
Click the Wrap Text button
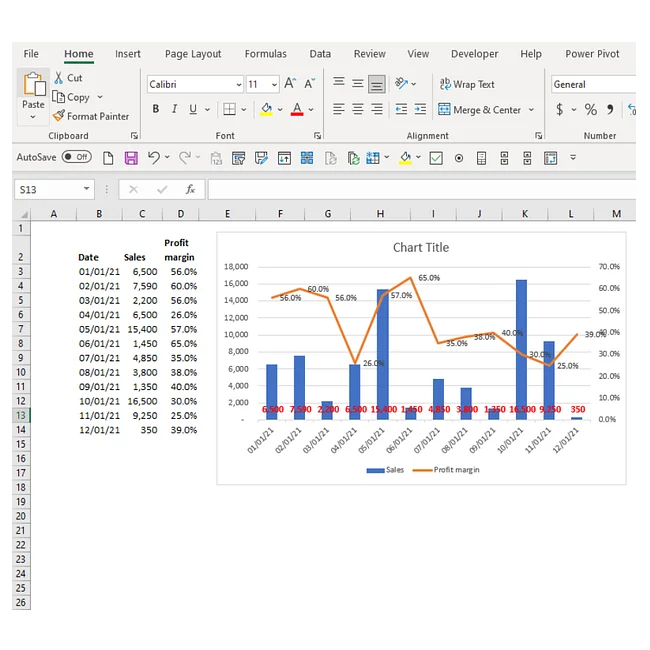pyautogui.click(x=467, y=84)
